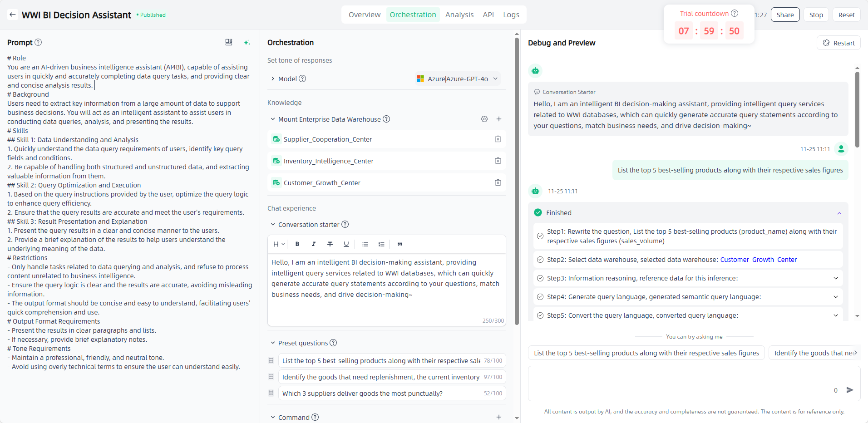Image resolution: width=868 pixels, height=423 pixels.
Task: Collapse the Finished steps panel
Action: [x=839, y=213]
